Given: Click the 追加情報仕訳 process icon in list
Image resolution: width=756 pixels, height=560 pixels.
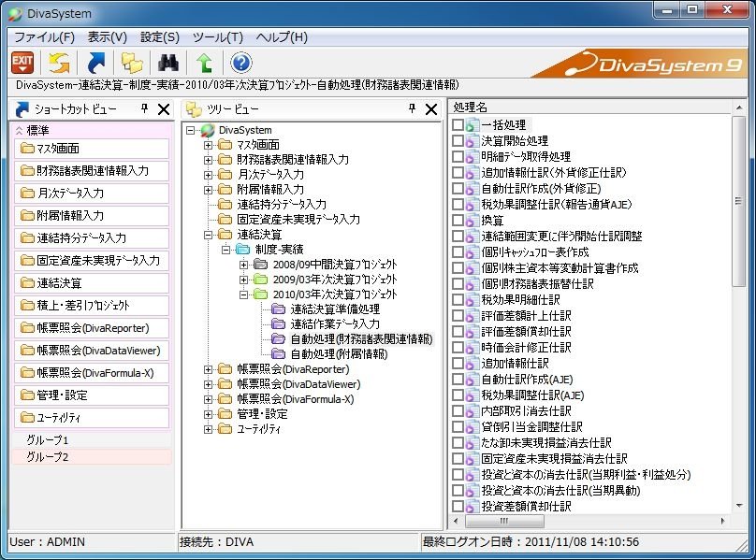Looking at the screenshot, I should (x=472, y=364).
